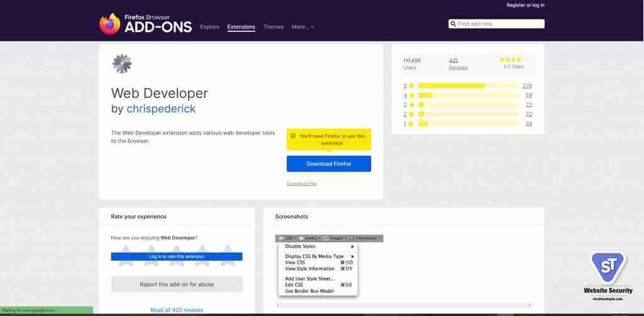The image size is (644, 316).
Task: Click the average rating stars icon
Action: [511, 60]
